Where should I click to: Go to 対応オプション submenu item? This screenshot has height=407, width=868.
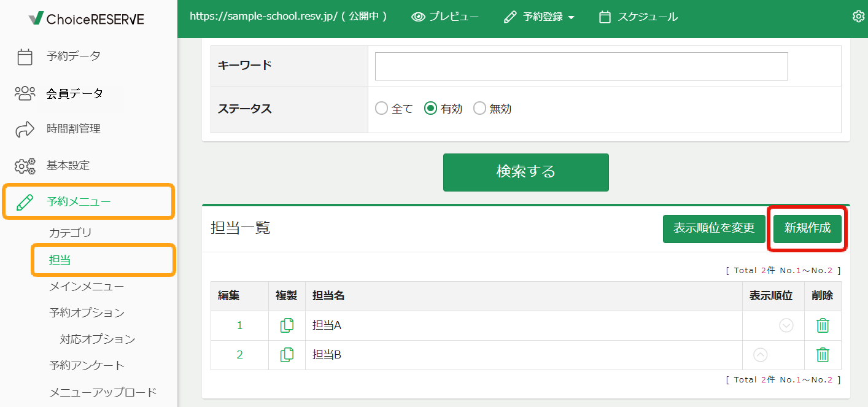[98, 339]
